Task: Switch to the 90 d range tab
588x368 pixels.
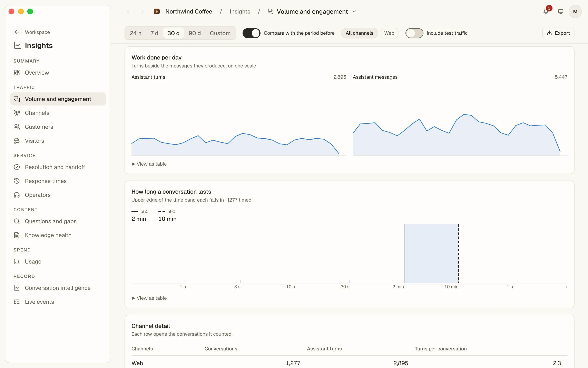Action: point(195,33)
